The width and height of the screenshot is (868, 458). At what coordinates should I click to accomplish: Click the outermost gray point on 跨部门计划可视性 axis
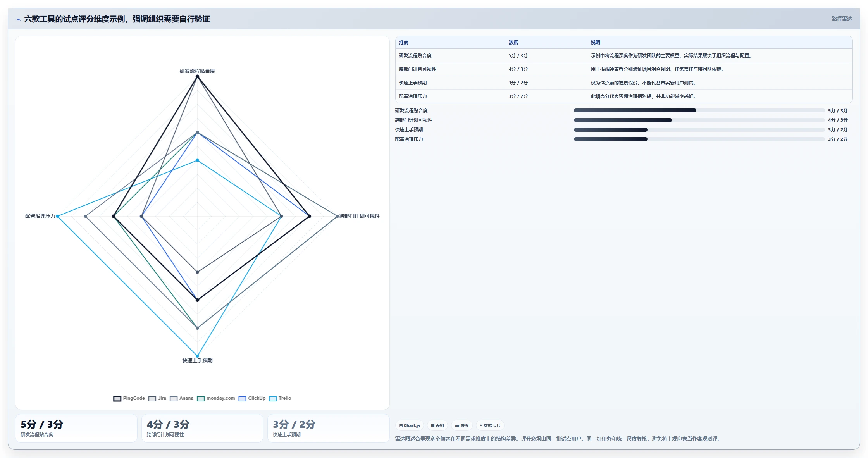pos(337,216)
